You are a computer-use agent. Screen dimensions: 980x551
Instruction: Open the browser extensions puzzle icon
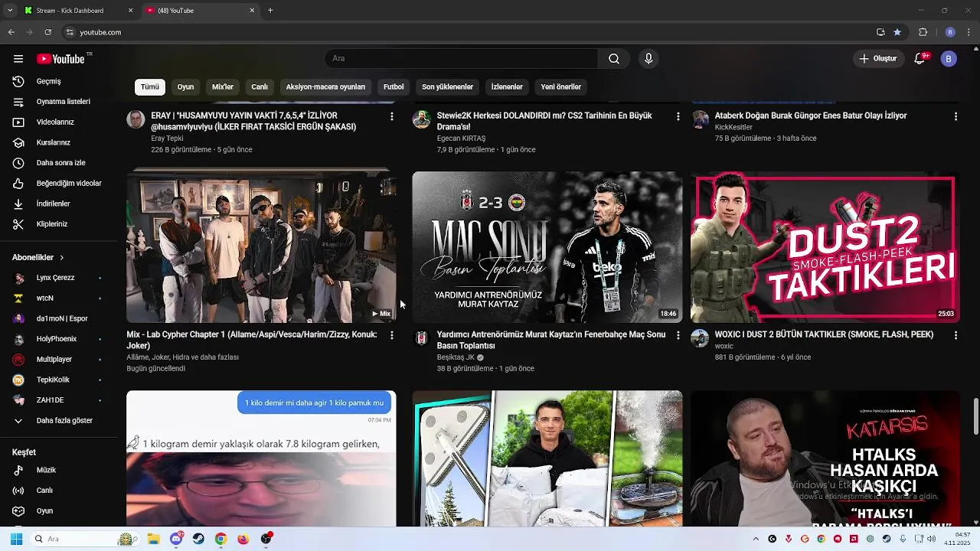[923, 32]
